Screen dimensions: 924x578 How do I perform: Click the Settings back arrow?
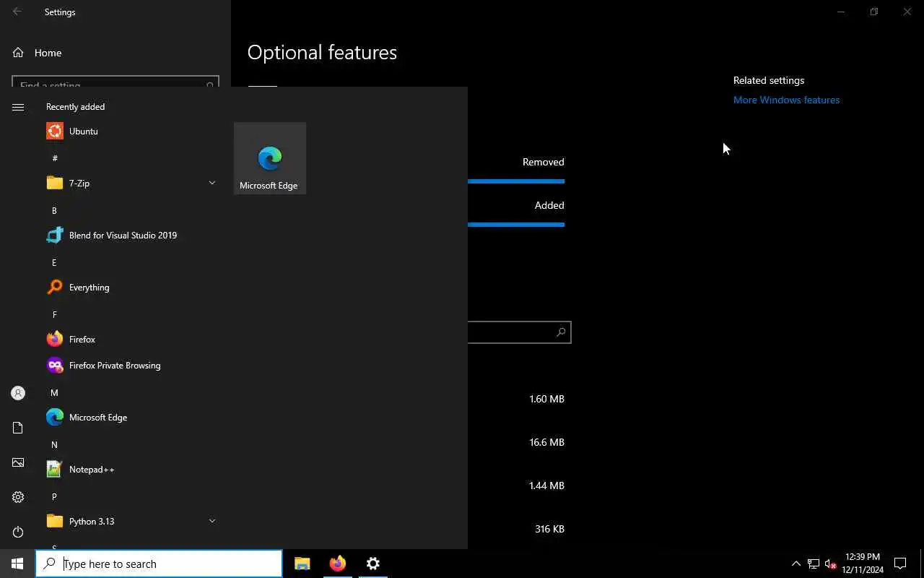17,12
